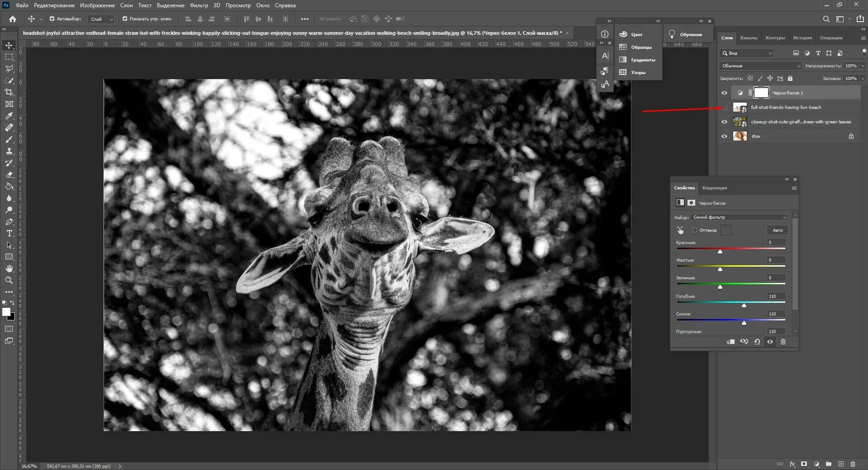Pick the Zoom tool

pyautogui.click(x=9, y=280)
